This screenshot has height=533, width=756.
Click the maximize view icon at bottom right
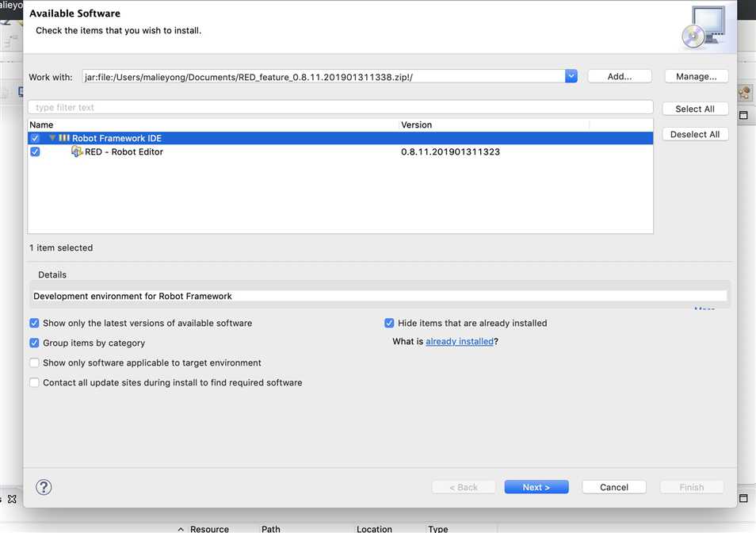(x=743, y=498)
